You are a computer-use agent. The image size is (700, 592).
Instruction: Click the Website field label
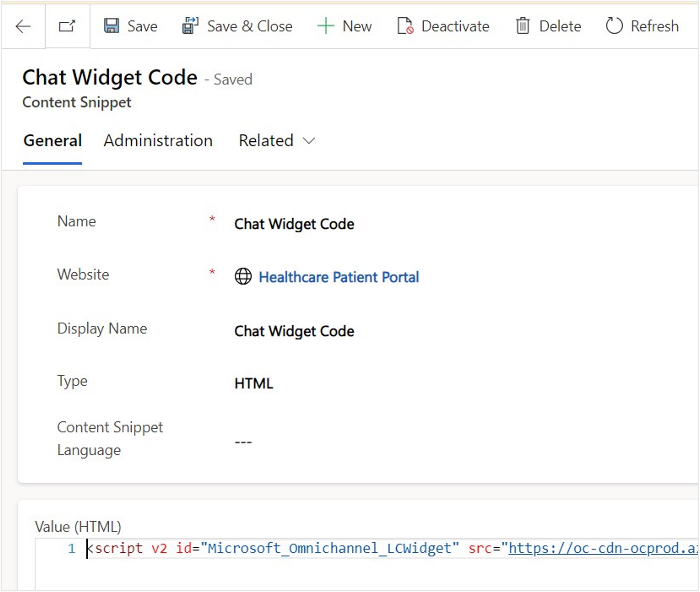click(x=83, y=275)
